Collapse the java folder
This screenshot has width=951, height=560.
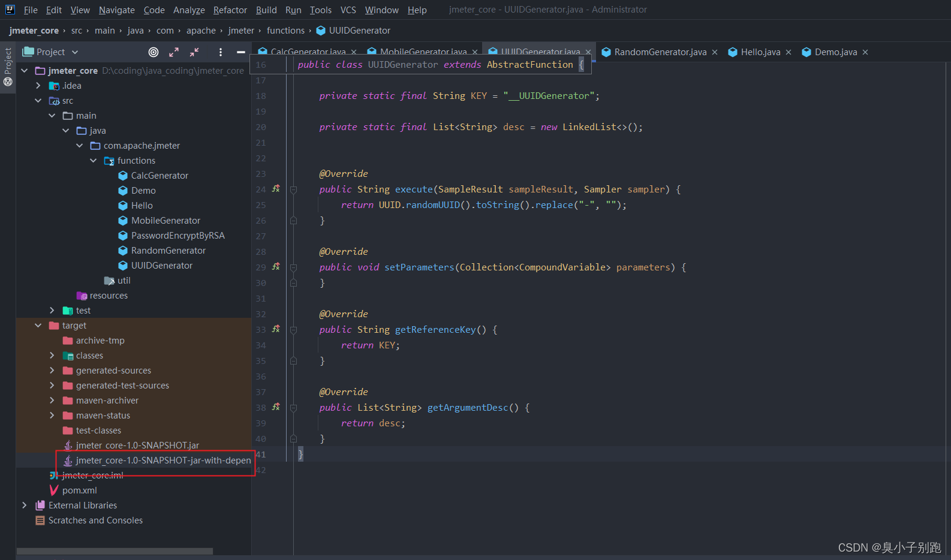[x=66, y=131]
